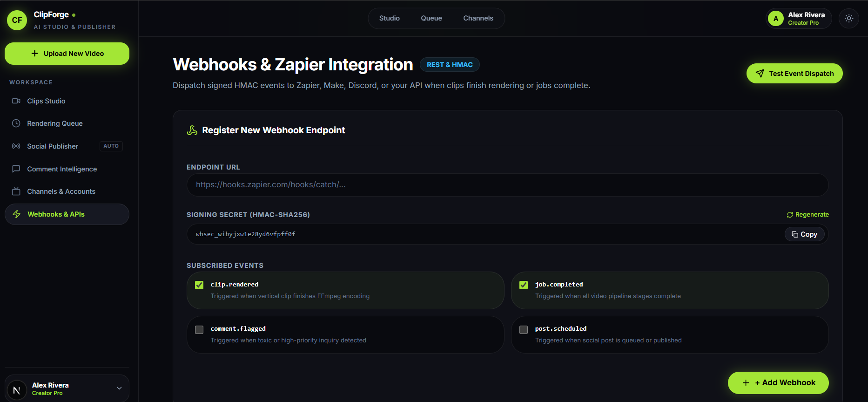Open Comment Intelligence in the sidebar
Image resolution: width=868 pixels, height=402 pixels.
(x=67, y=169)
